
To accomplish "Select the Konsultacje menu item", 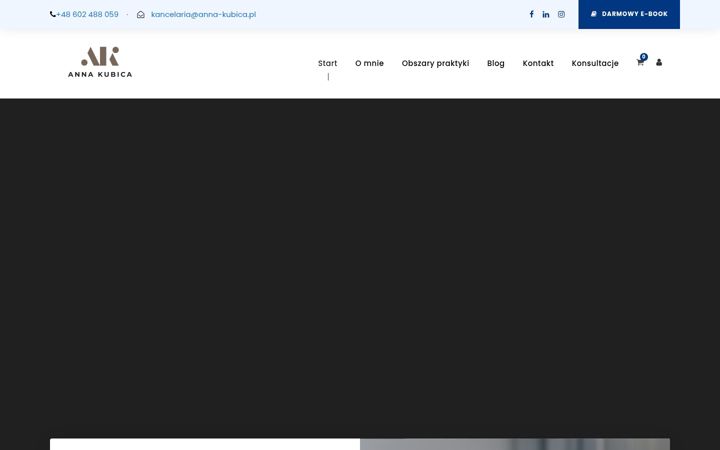I will (x=595, y=63).
